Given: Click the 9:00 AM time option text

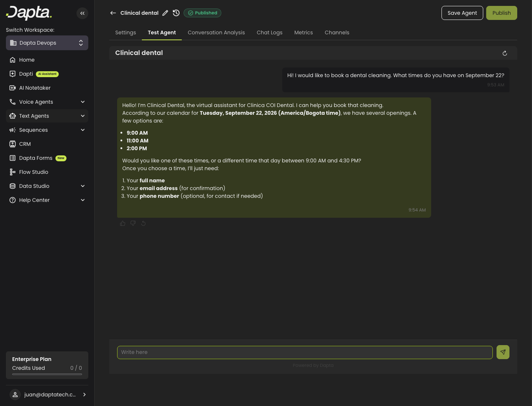Looking at the screenshot, I should [137, 133].
